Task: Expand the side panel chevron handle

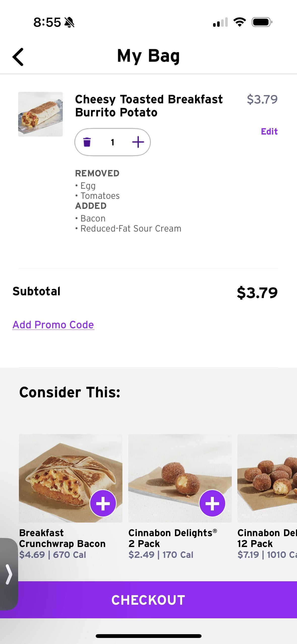Action: click(9, 574)
